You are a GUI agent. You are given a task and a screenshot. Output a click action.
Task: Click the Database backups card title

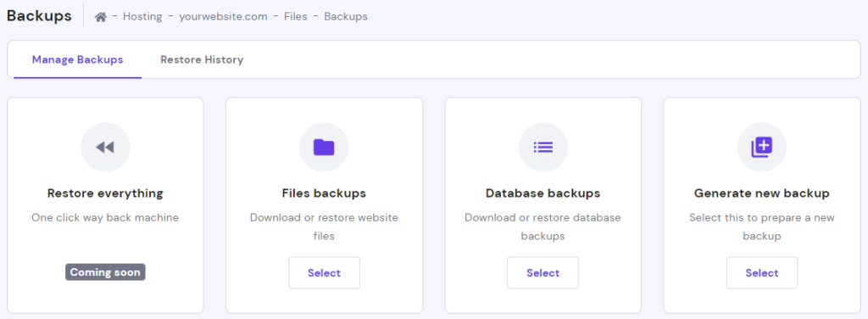[x=543, y=193]
